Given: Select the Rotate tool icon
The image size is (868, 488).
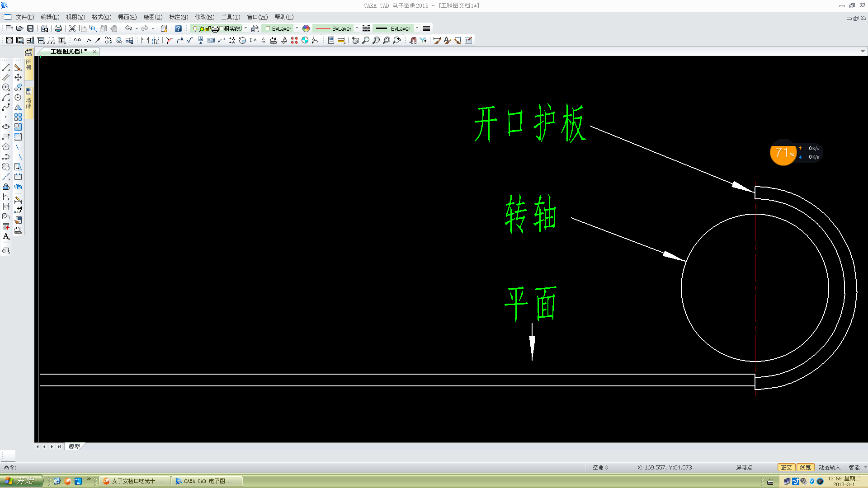Looking at the screenshot, I should [x=18, y=97].
